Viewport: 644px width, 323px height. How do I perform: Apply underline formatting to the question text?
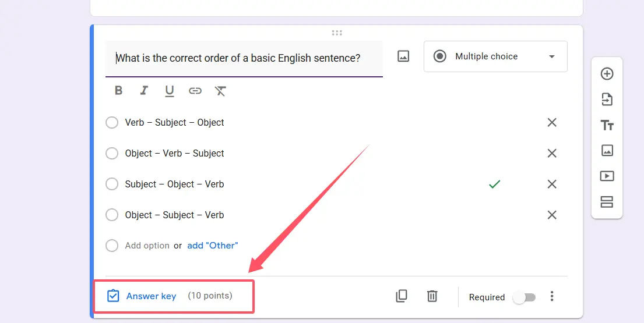point(170,91)
